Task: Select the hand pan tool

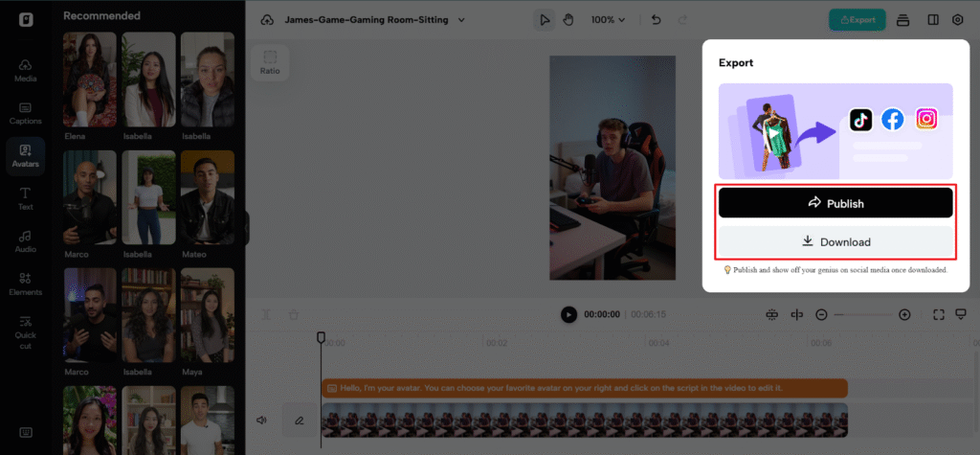Action: (568, 19)
